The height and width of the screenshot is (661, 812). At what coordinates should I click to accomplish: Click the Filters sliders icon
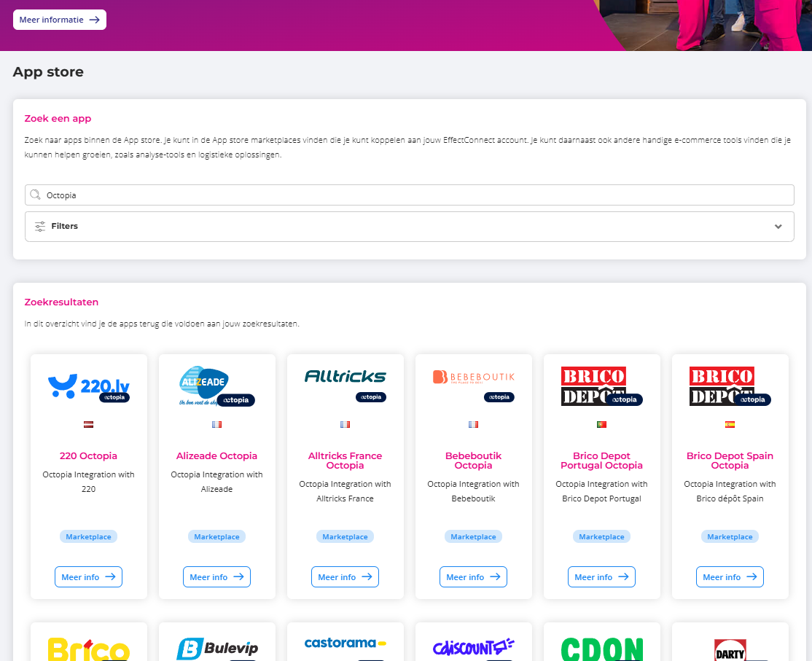(40, 226)
